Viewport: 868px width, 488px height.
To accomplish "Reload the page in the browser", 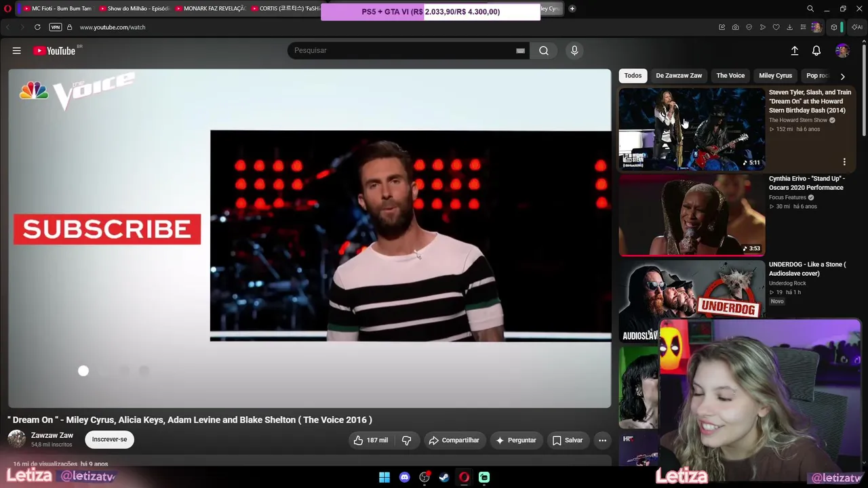I will tap(37, 27).
